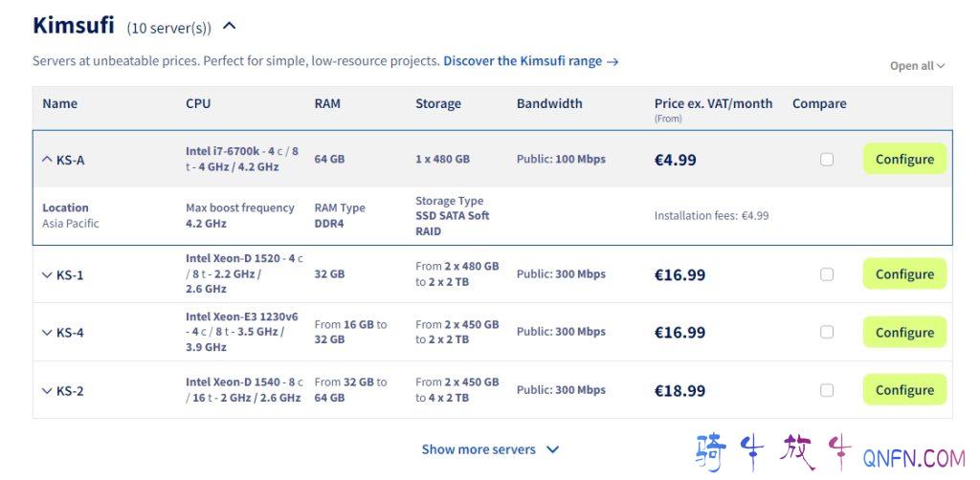Click Show more servers link
980x480 pixels.
coord(479,449)
